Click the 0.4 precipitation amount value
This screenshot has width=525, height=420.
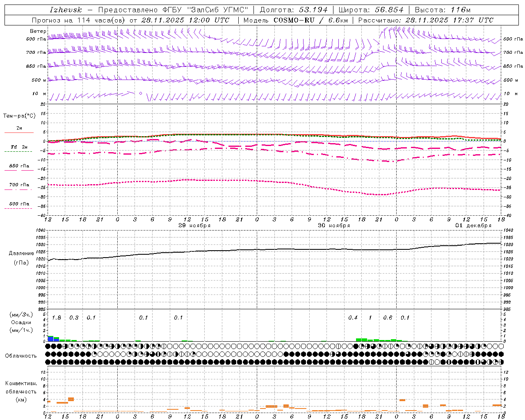tap(353, 318)
